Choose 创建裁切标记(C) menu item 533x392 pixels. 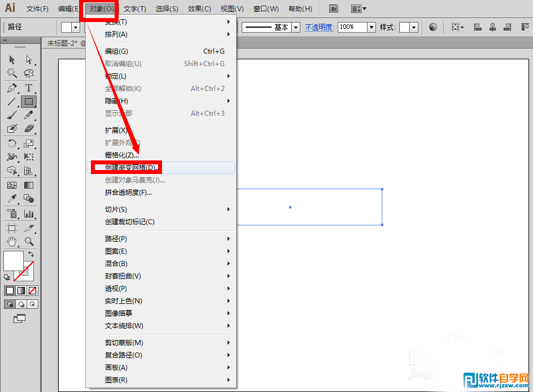point(161,222)
